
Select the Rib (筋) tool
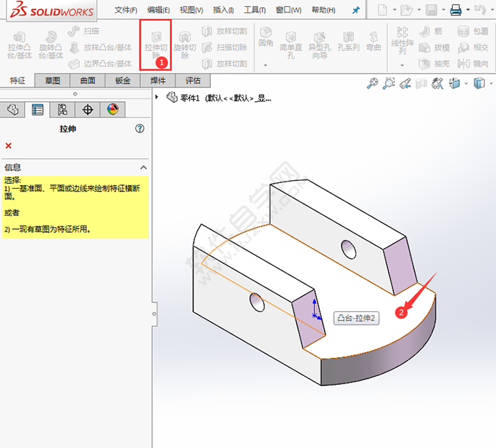click(x=431, y=31)
